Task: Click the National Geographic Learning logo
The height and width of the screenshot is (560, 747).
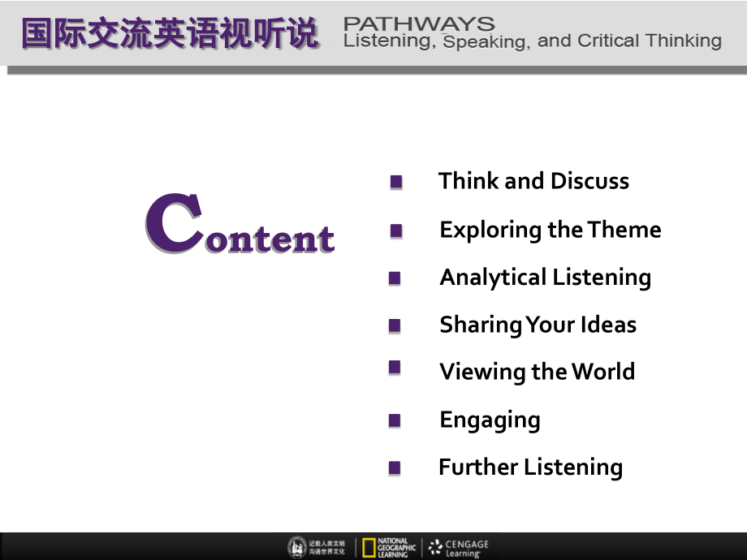Action: coord(389,547)
